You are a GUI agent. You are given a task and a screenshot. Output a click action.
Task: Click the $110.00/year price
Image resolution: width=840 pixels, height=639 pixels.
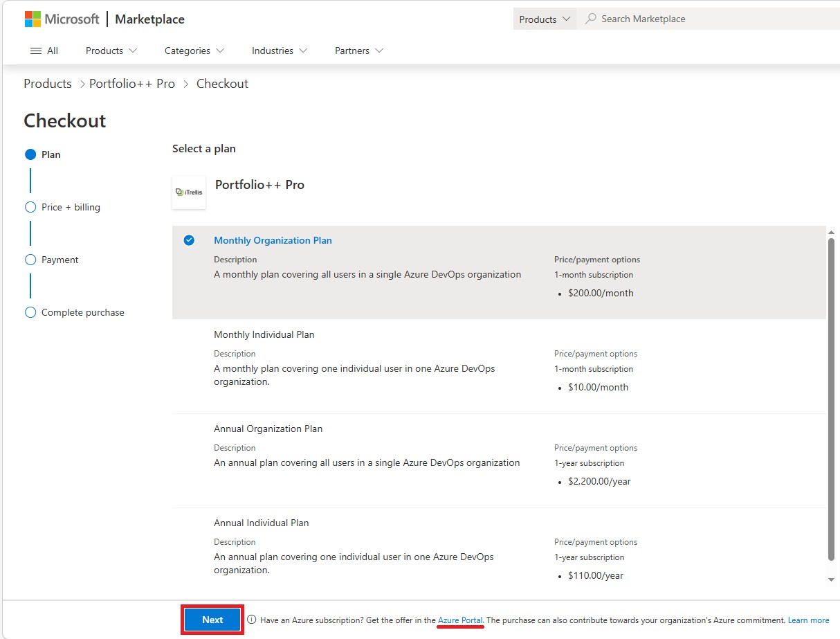click(596, 575)
